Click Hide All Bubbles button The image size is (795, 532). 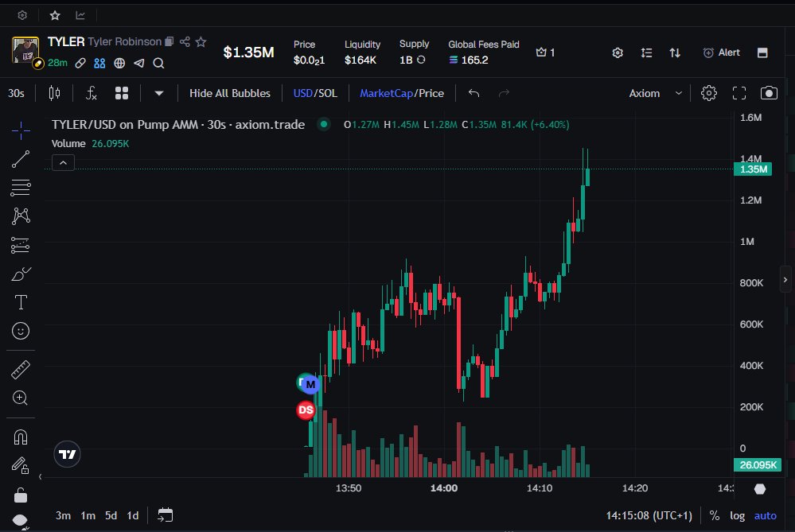tap(229, 93)
